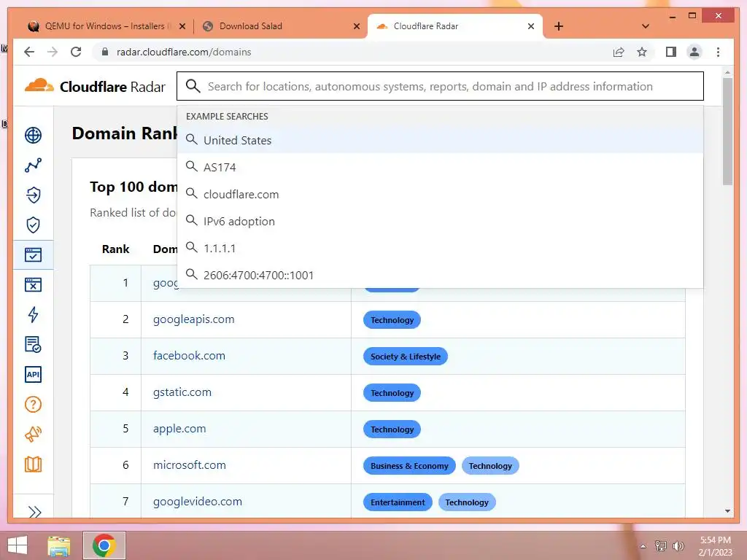Click the Business & Economy tag

409,466
